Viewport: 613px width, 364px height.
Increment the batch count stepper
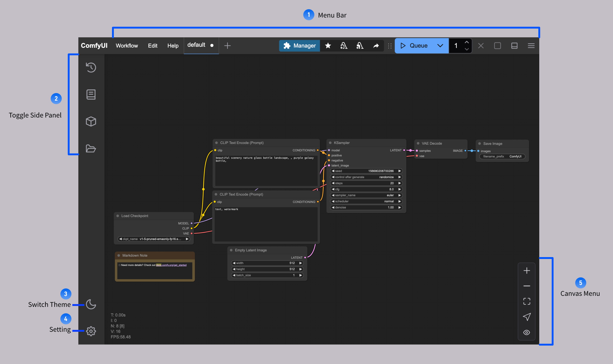[467, 42]
